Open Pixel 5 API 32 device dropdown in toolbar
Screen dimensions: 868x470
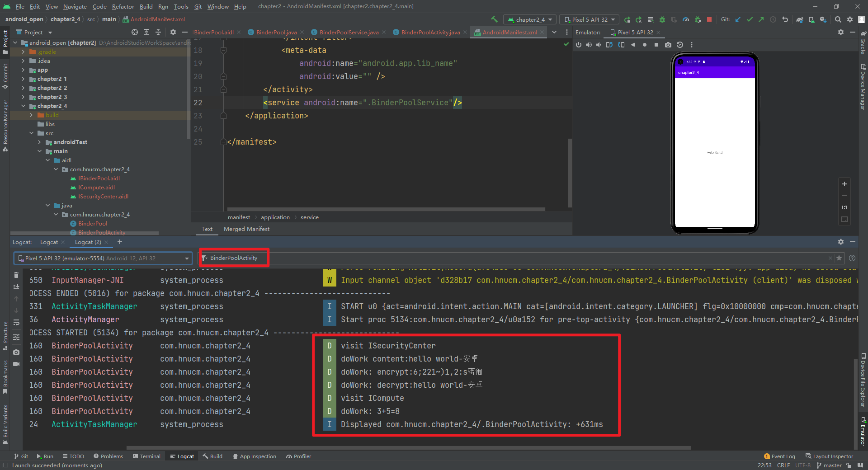(x=590, y=19)
